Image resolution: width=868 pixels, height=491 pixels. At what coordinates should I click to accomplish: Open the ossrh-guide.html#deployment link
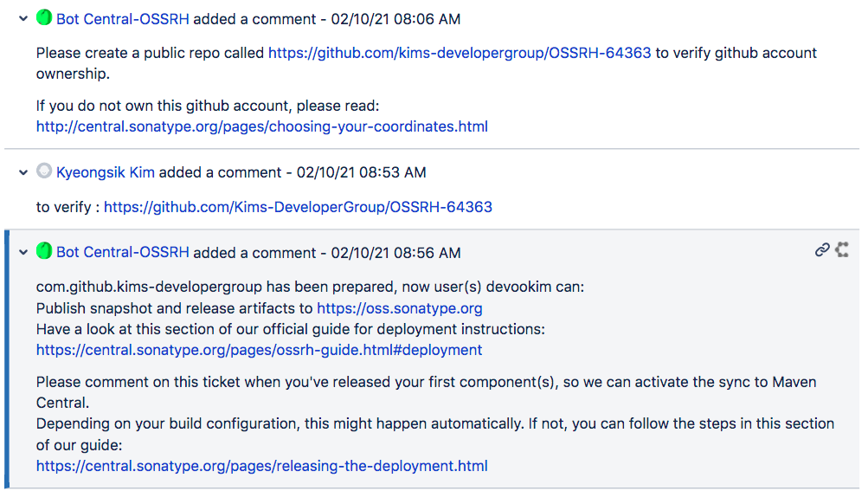pyautogui.click(x=259, y=350)
